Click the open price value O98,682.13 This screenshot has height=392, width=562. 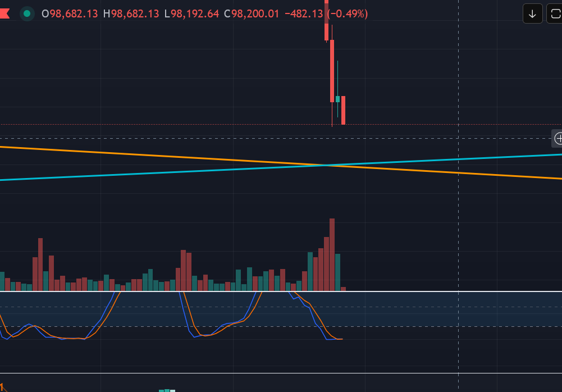[x=70, y=13]
